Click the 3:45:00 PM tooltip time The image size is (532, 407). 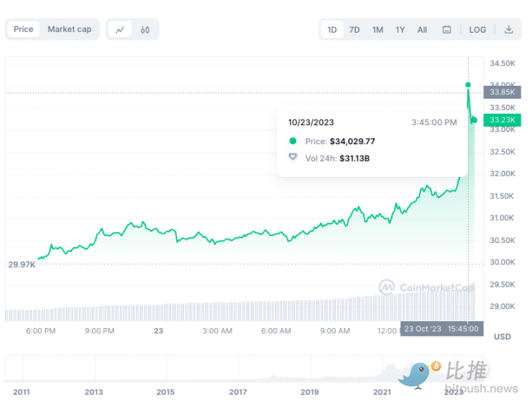[434, 122]
